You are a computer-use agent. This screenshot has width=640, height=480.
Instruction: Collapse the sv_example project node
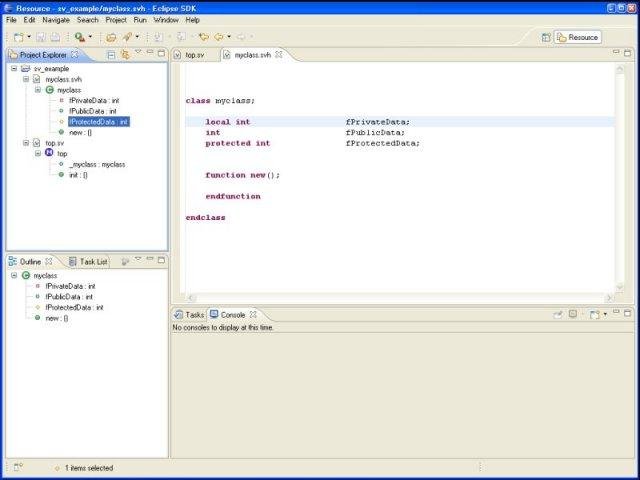click(14, 68)
